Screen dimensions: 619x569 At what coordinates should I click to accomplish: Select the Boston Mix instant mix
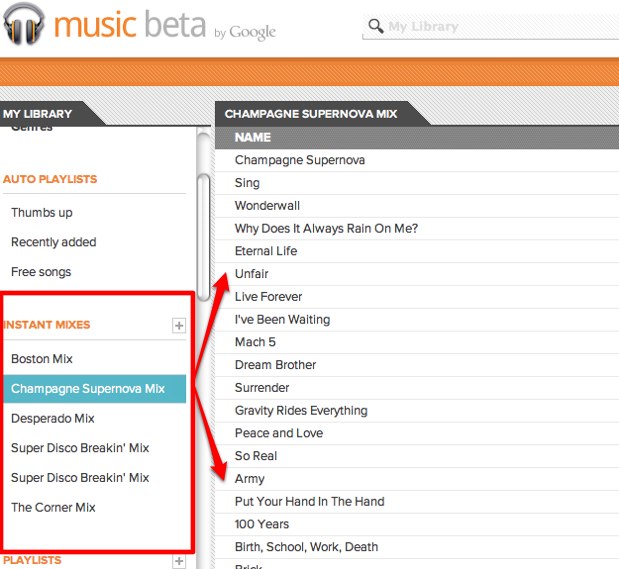(x=42, y=359)
